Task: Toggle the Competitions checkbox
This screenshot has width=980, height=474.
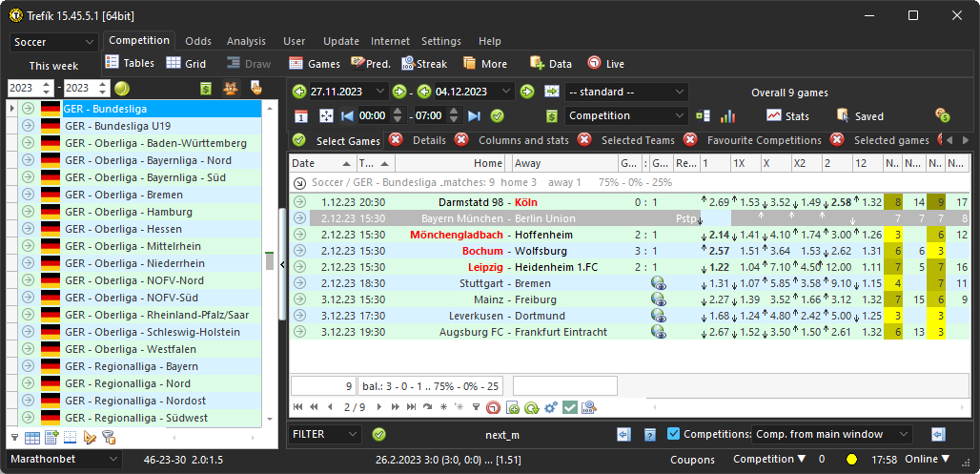Action: click(x=674, y=434)
